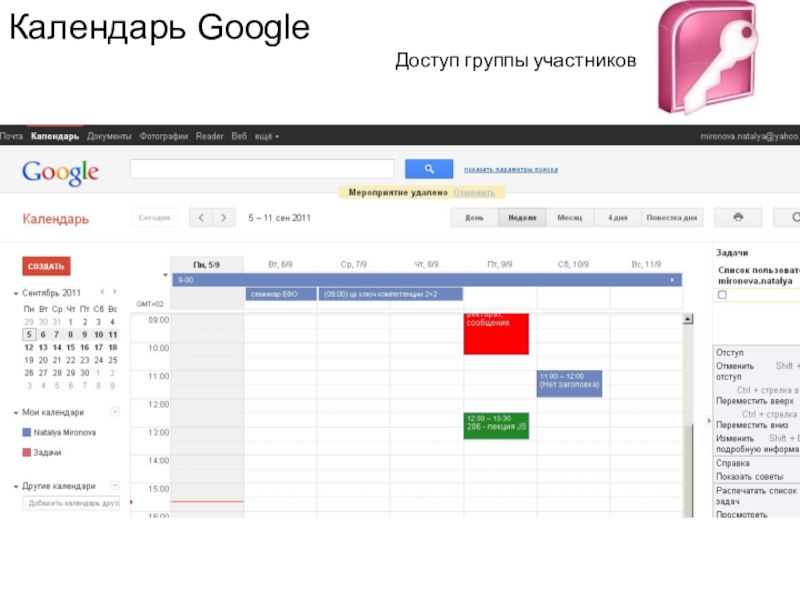The height and width of the screenshot is (600, 800).
Task: Click Отменить link in notification
Action: [x=474, y=192]
